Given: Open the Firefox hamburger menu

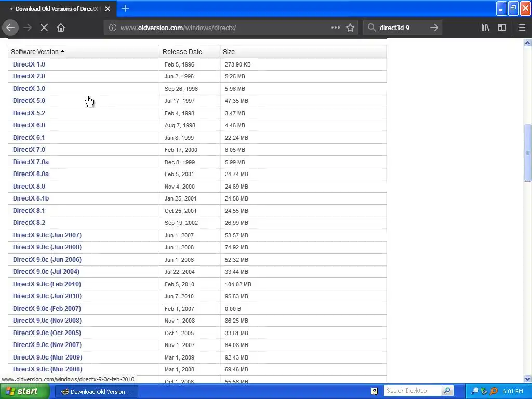Looking at the screenshot, I should tap(522, 28).
